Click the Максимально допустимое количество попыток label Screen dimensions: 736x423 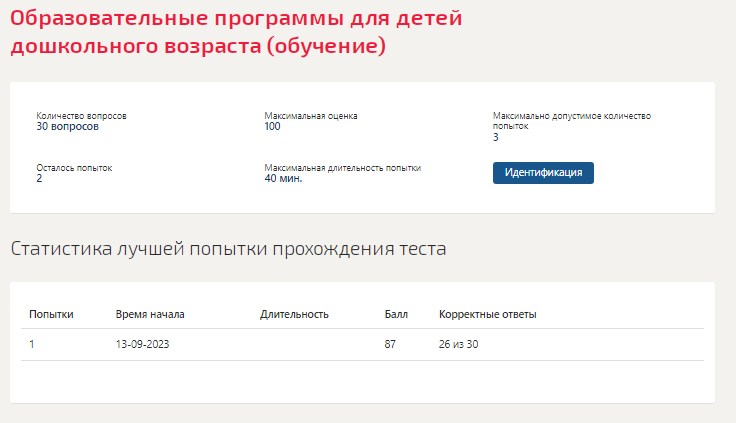(x=572, y=121)
